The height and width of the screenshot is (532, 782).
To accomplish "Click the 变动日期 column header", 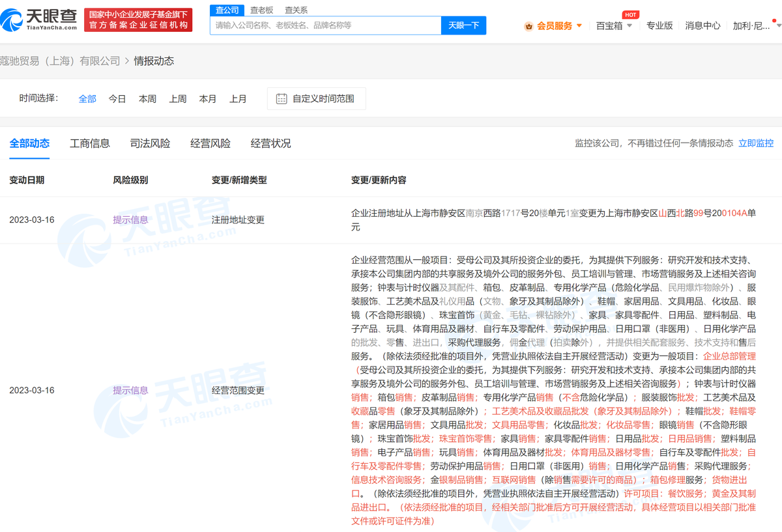I will pyautogui.click(x=27, y=180).
